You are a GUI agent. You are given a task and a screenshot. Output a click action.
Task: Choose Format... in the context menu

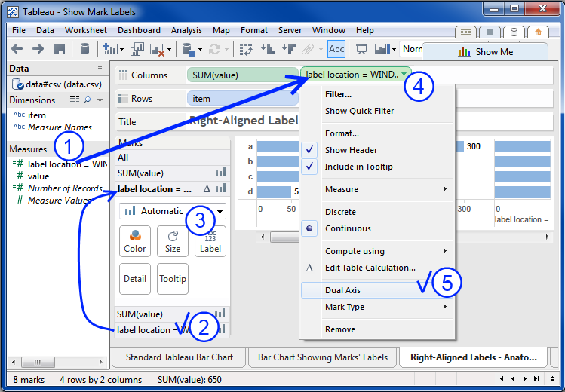pos(377,133)
